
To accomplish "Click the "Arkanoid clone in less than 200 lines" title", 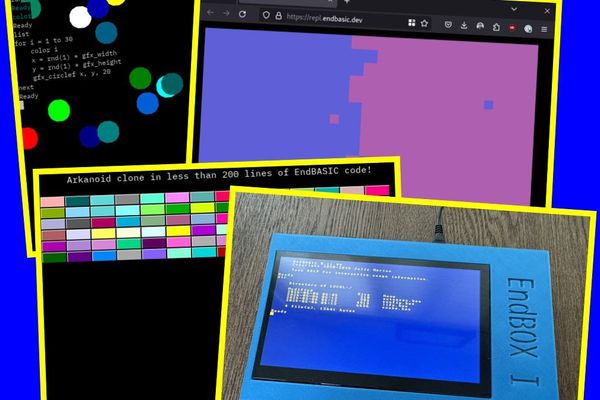I will (x=219, y=175).
